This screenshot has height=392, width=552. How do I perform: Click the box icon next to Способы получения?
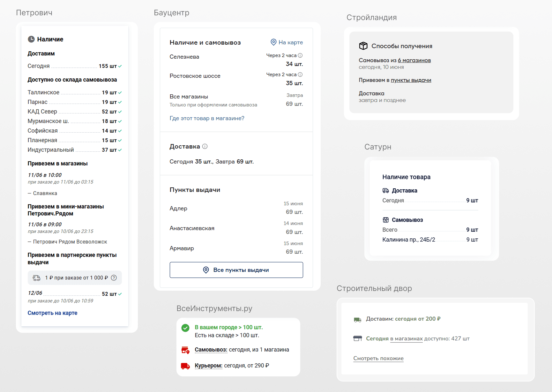pos(363,46)
